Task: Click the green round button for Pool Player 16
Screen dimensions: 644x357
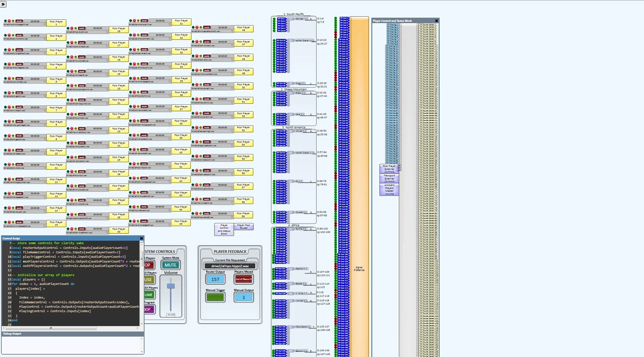Action: pos(68,28)
